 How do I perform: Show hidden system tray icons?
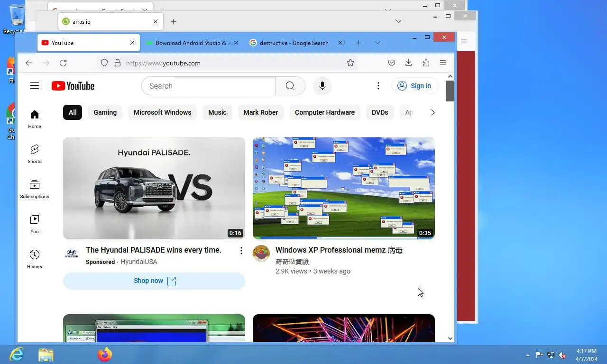pos(528,355)
